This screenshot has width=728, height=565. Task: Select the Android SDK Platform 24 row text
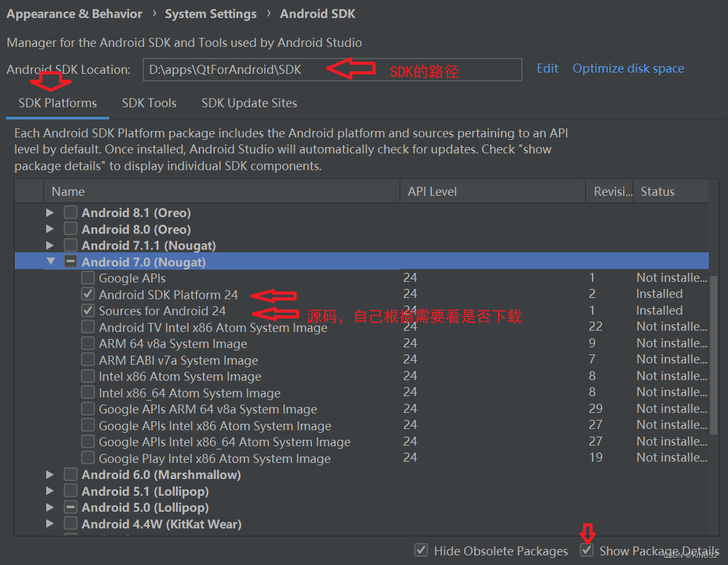point(168,295)
